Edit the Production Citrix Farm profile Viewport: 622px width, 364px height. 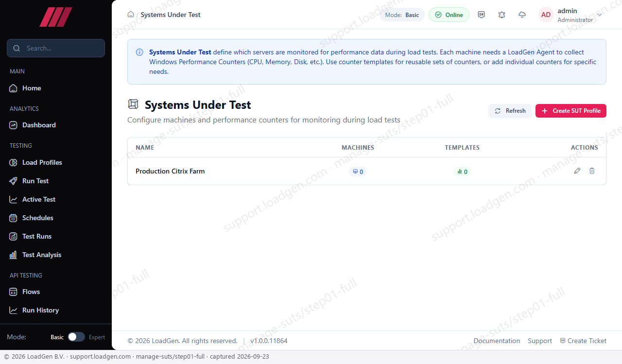577,171
